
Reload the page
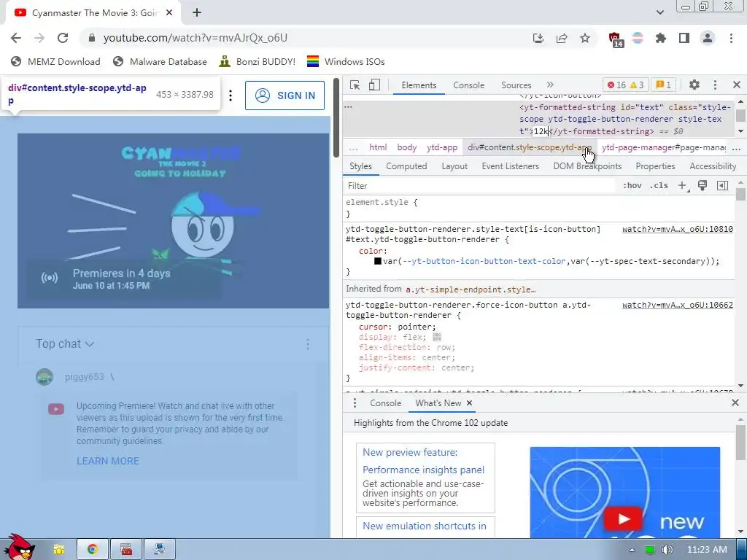[x=63, y=38]
